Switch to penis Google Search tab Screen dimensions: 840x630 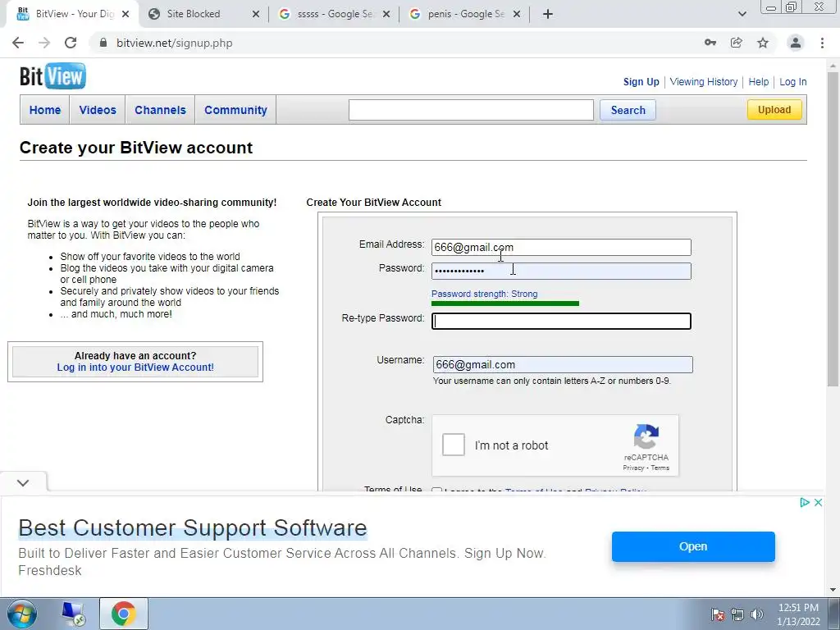[x=464, y=14]
